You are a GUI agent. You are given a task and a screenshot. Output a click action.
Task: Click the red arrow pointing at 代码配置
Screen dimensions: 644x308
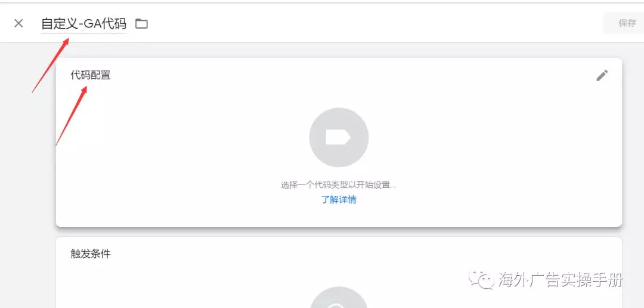(x=71, y=116)
